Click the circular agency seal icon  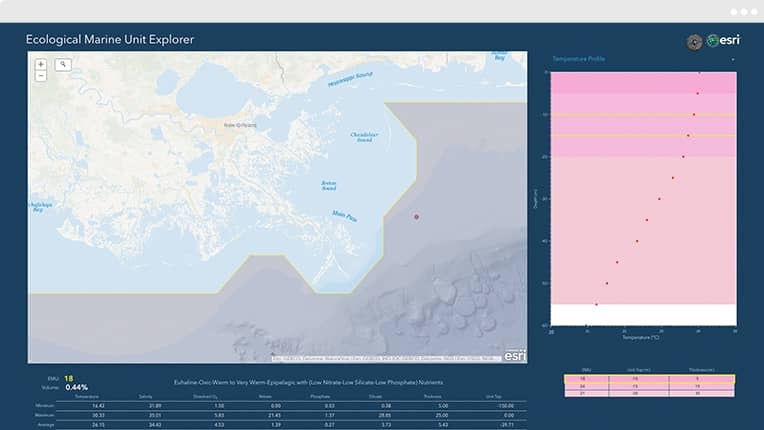(x=694, y=41)
